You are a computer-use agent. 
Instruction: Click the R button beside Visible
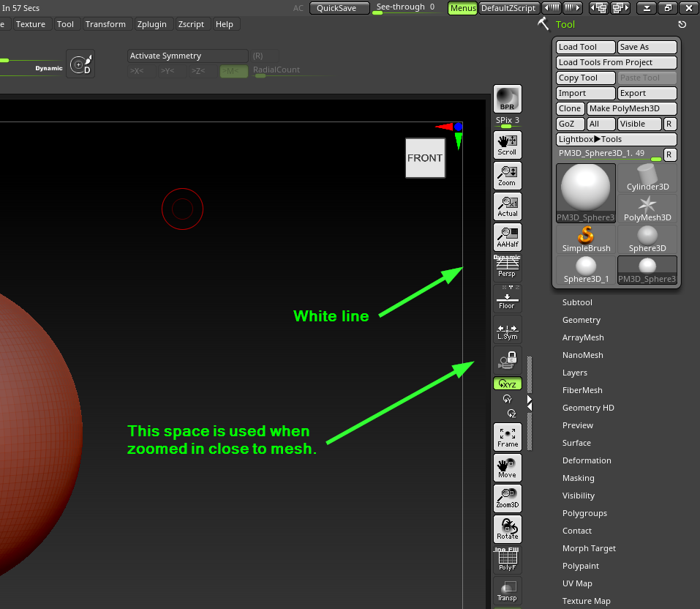point(669,124)
